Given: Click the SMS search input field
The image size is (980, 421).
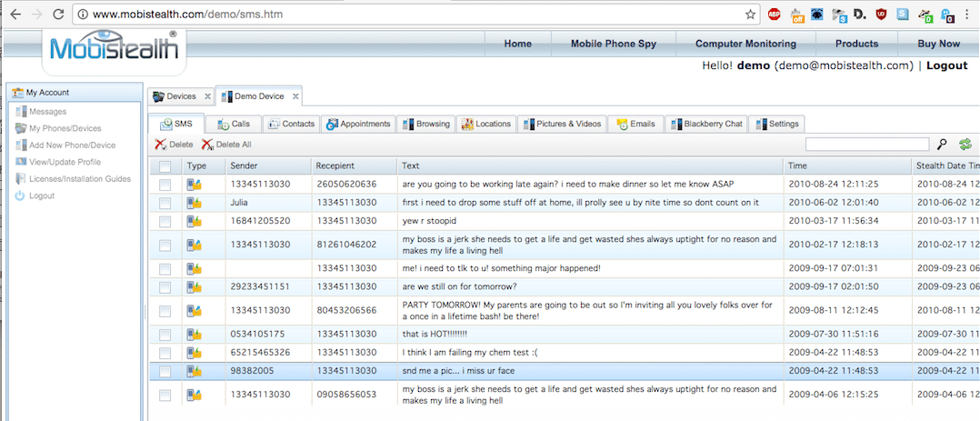Looking at the screenshot, I should (x=867, y=145).
